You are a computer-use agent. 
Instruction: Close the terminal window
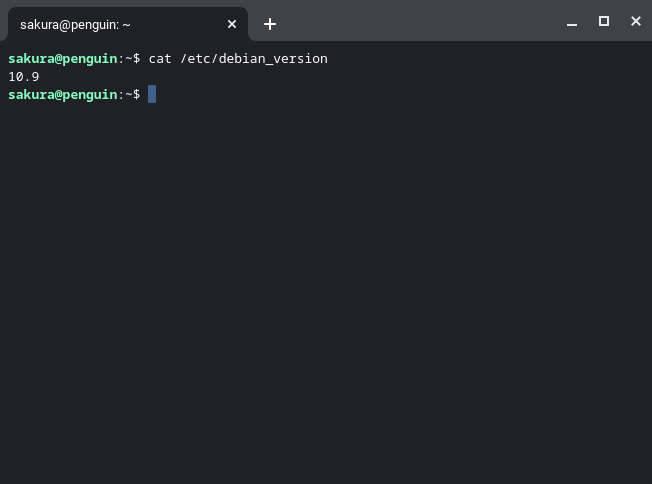[x=636, y=22]
